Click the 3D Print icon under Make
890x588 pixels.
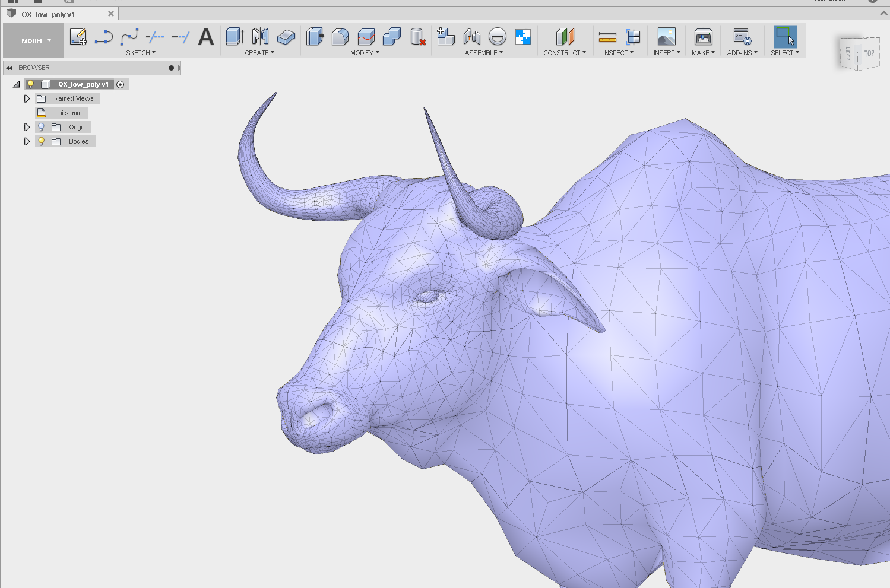click(703, 37)
